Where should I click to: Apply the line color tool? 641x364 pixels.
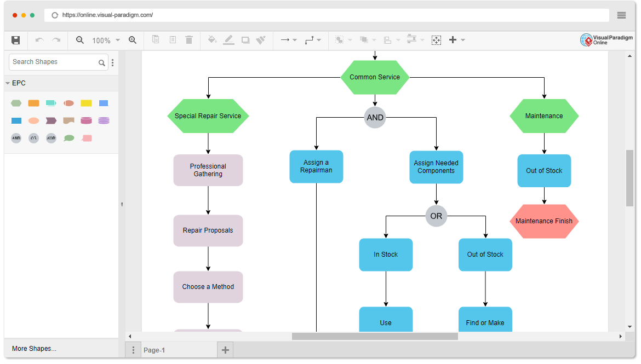[229, 39]
